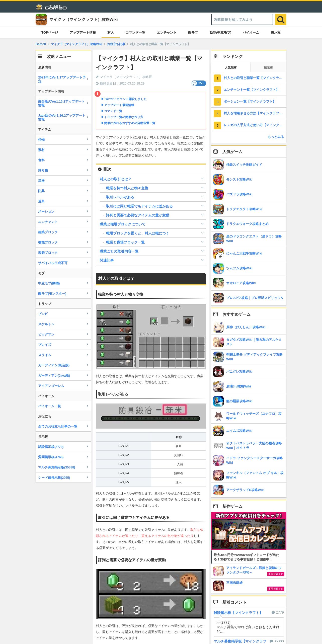Open ドラクエウォーク攻略まとめ game icon
322x644 pixels.
218,224
